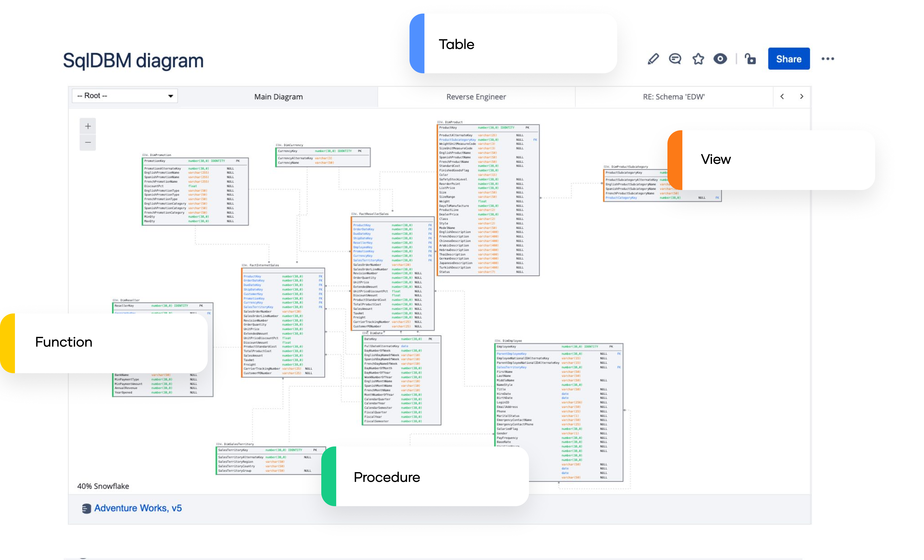The height and width of the screenshot is (560, 924).
Task: Select the DimCurrency table in diagram
Action: pos(322,157)
